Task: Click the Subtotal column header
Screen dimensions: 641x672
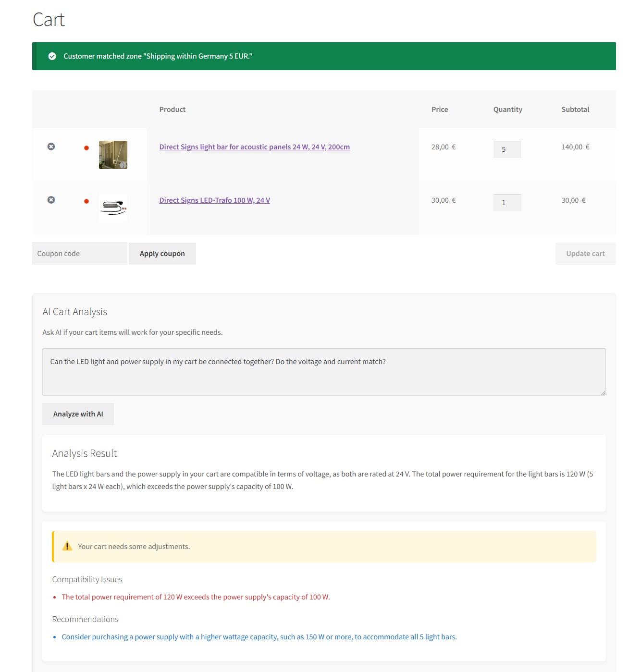Action: (575, 110)
